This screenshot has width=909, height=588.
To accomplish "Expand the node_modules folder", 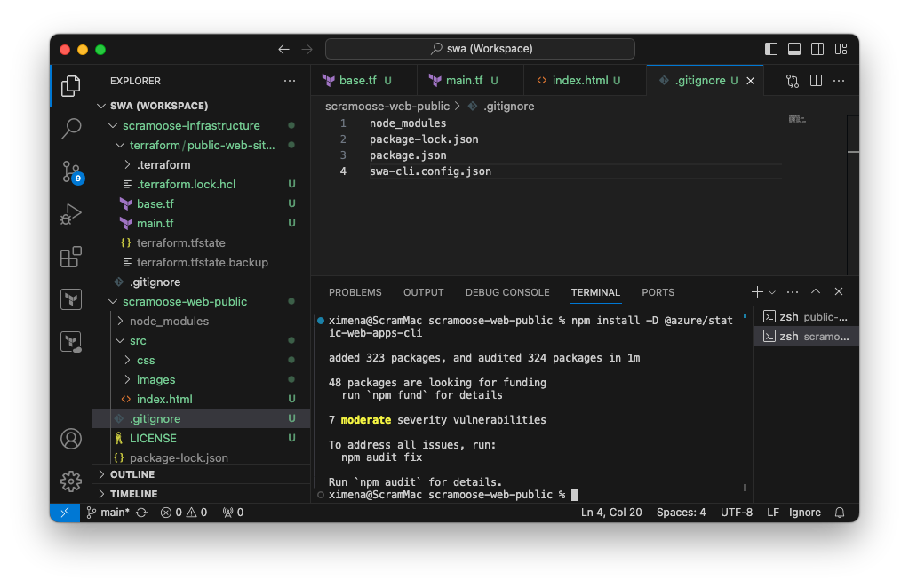I will [201, 322].
